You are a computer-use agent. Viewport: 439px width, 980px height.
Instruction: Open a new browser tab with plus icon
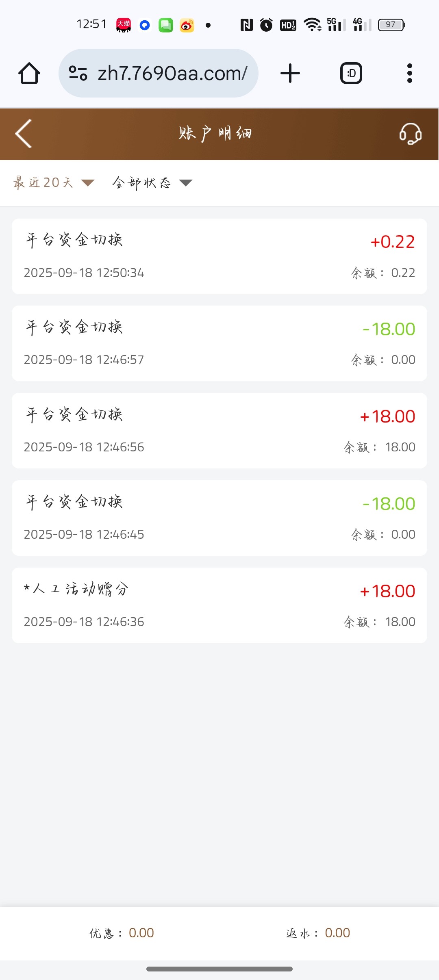click(290, 74)
